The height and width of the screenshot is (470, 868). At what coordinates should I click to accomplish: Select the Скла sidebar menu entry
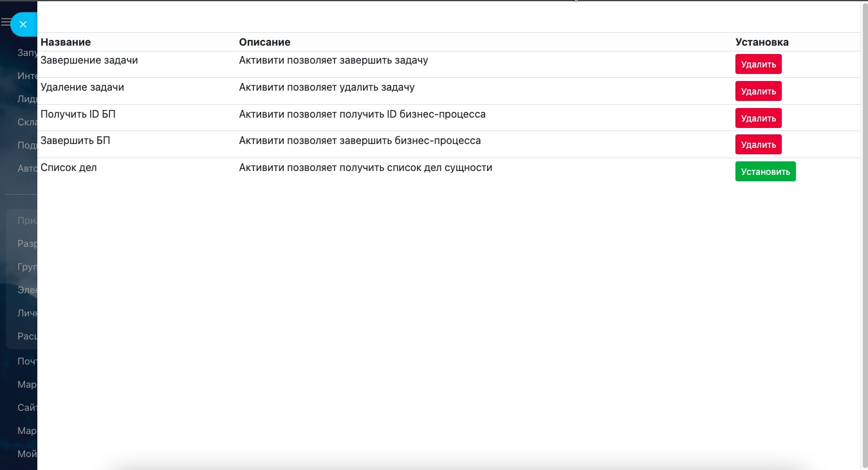point(27,122)
